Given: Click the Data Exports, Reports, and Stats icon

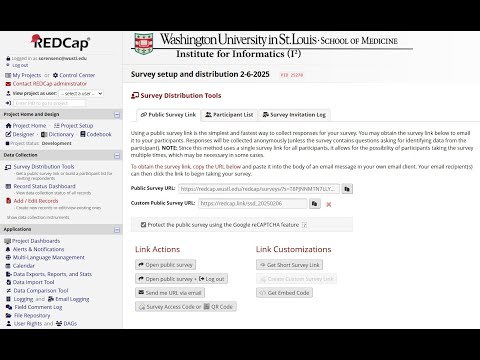Looking at the screenshot, I should 8,274.
